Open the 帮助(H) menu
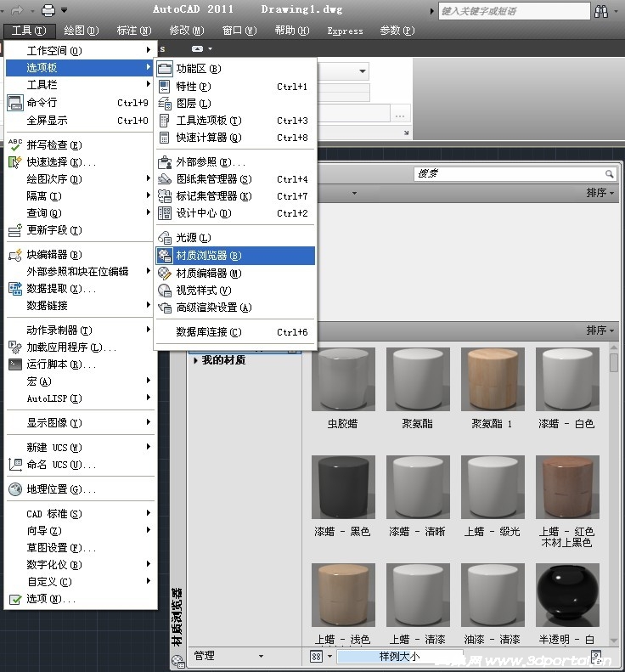Image resolution: width=625 pixels, height=672 pixels. 292,31
